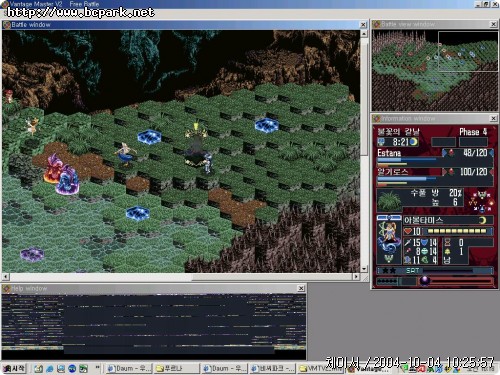Click the Battle window scroll down arrow
500x375 pixels.
364,269
